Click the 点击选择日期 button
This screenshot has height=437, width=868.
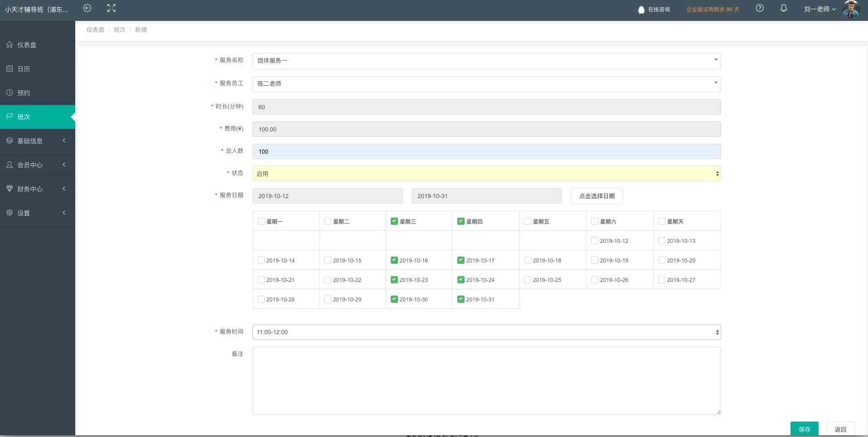[596, 196]
